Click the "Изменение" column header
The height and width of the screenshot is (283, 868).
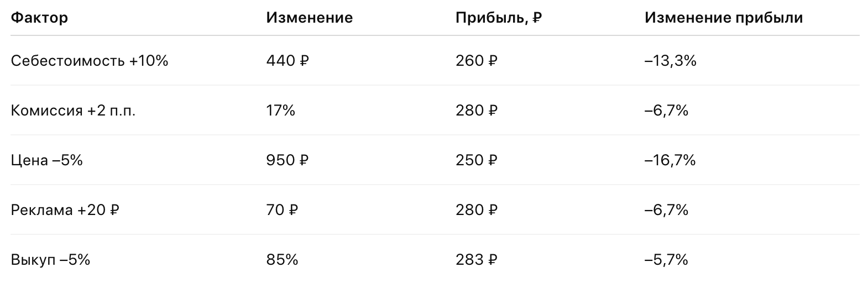point(309,18)
